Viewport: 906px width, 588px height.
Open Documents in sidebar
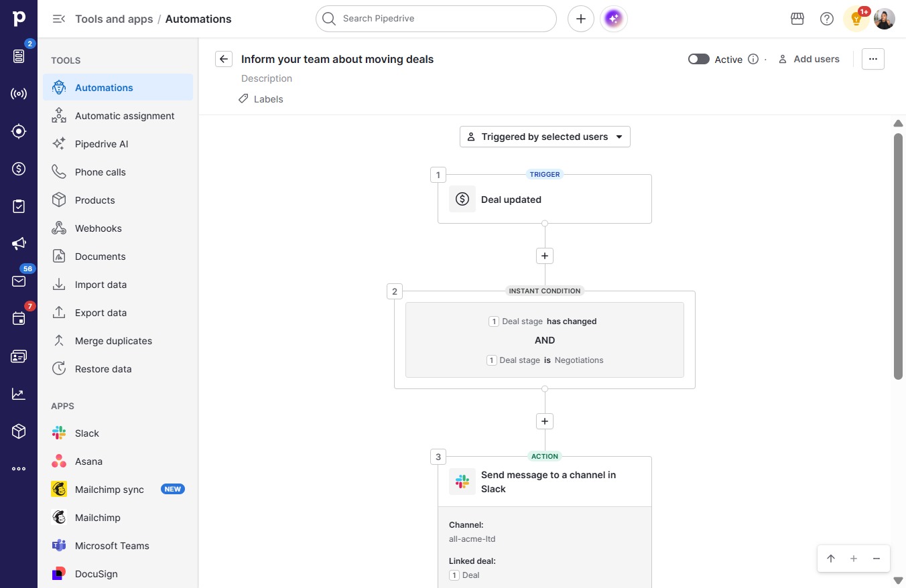pos(118,256)
